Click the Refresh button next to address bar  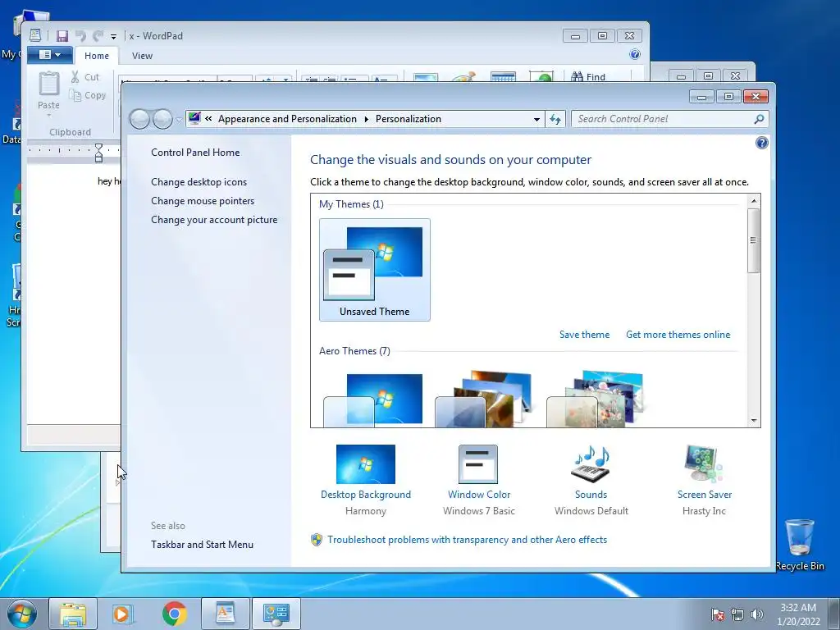tap(555, 119)
